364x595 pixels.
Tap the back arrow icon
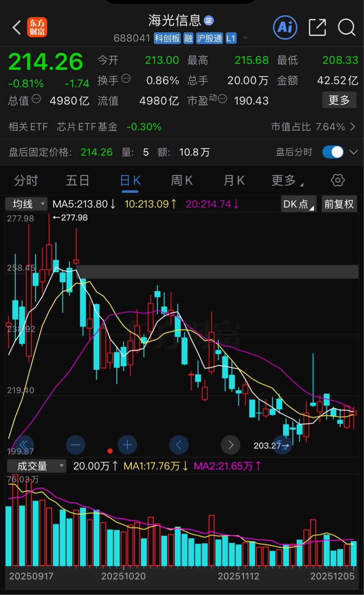coord(17,28)
